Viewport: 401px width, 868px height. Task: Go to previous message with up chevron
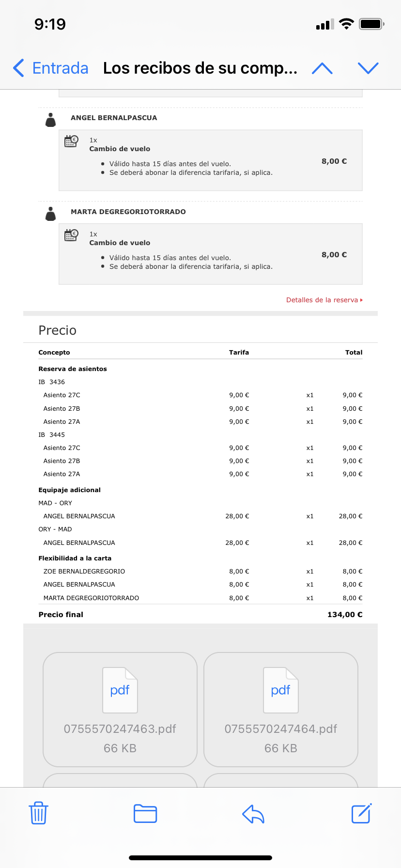pyautogui.click(x=322, y=68)
